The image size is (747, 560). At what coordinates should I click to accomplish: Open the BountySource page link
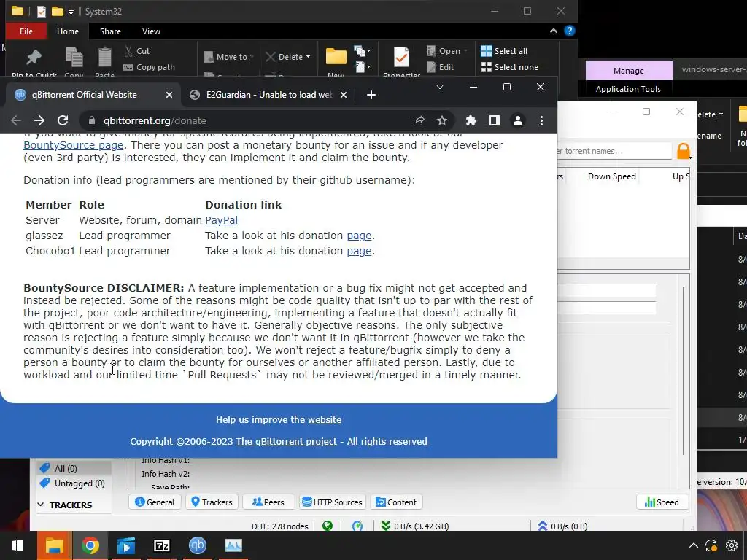click(x=74, y=145)
